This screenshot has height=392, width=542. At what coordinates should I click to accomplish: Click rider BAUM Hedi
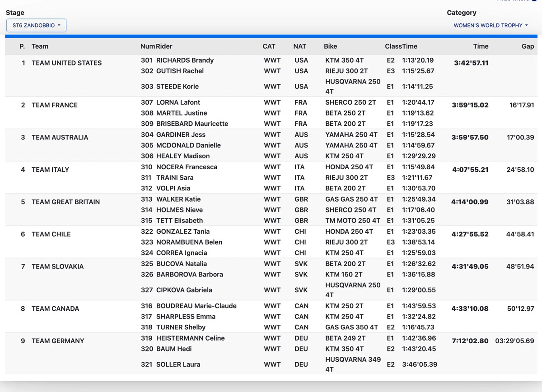point(174,349)
